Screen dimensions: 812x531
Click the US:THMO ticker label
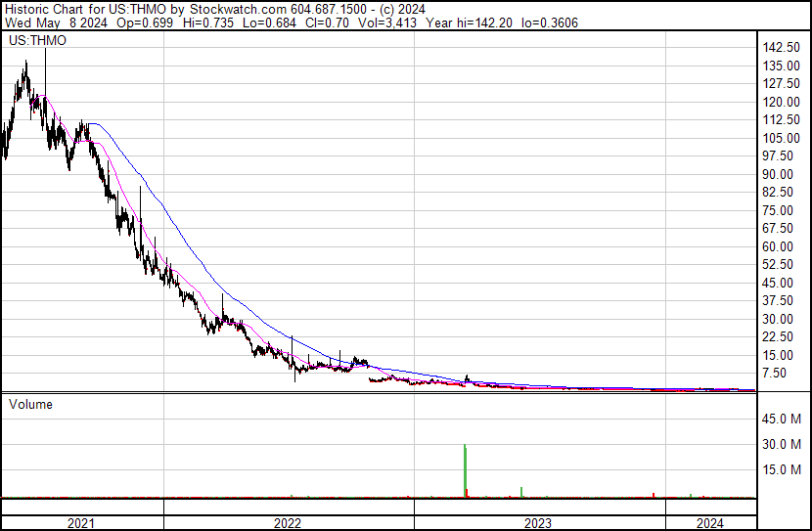(x=34, y=41)
